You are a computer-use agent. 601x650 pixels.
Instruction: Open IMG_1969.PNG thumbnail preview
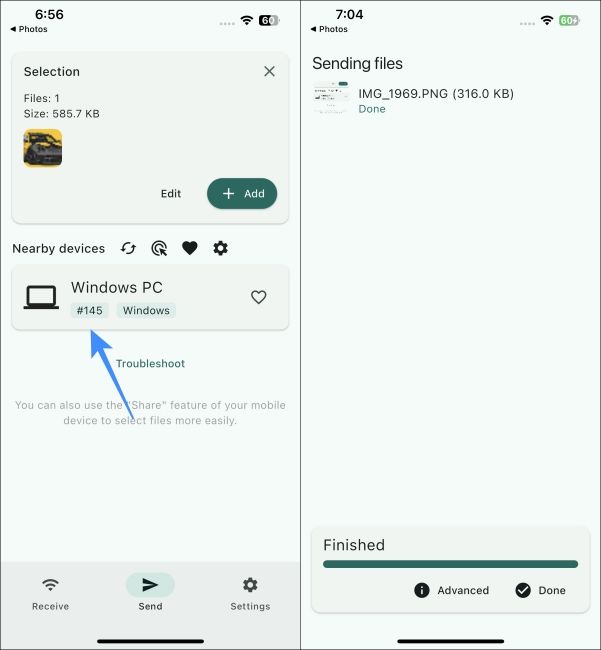331,98
